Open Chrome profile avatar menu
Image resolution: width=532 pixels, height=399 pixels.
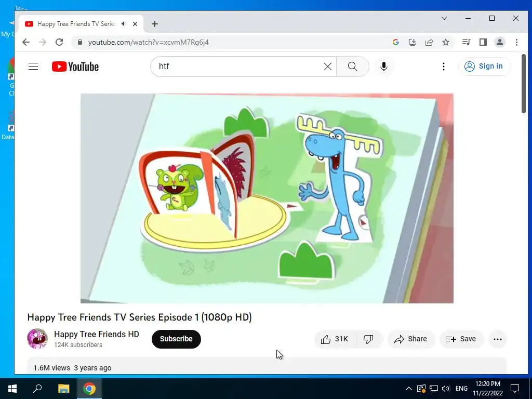[500, 42]
